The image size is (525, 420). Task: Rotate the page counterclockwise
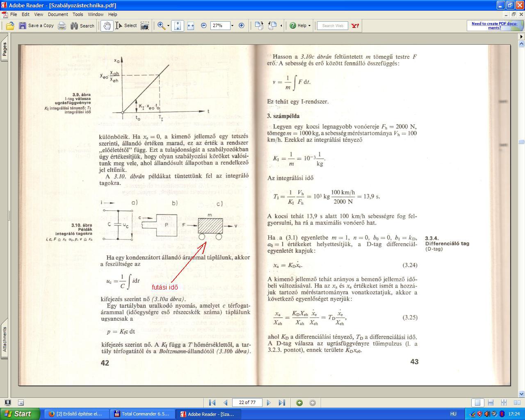[272, 25]
